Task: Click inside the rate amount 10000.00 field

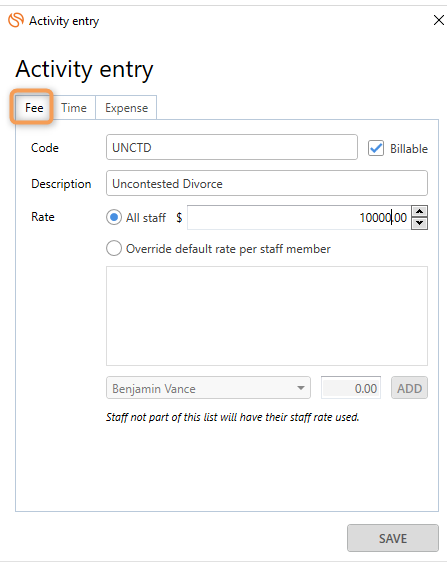Action: pos(299,218)
